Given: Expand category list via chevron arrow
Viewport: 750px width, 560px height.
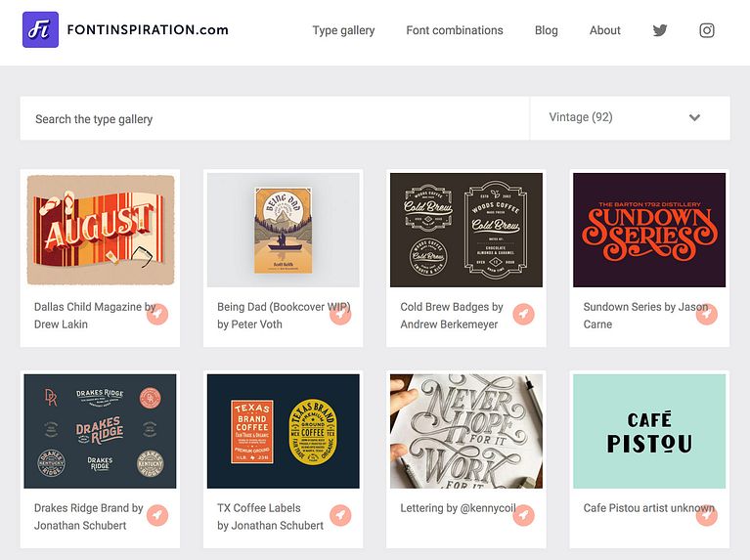Looking at the screenshot, I should 694,117.
